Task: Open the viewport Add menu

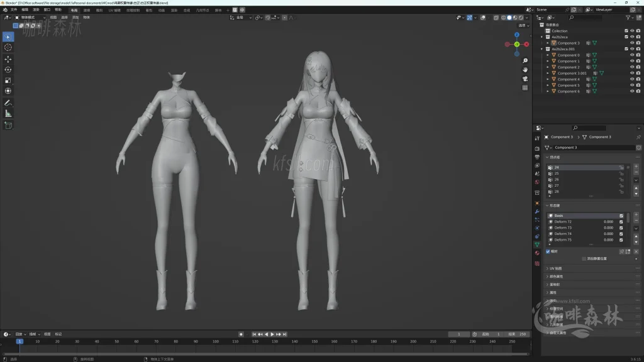Action: 75,18
